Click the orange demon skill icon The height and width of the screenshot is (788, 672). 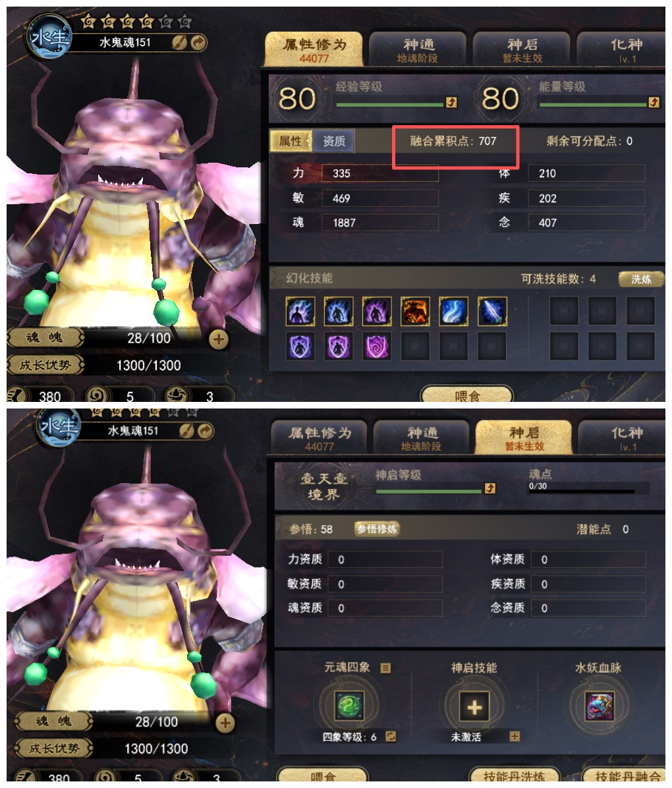(x=414, y=312)
